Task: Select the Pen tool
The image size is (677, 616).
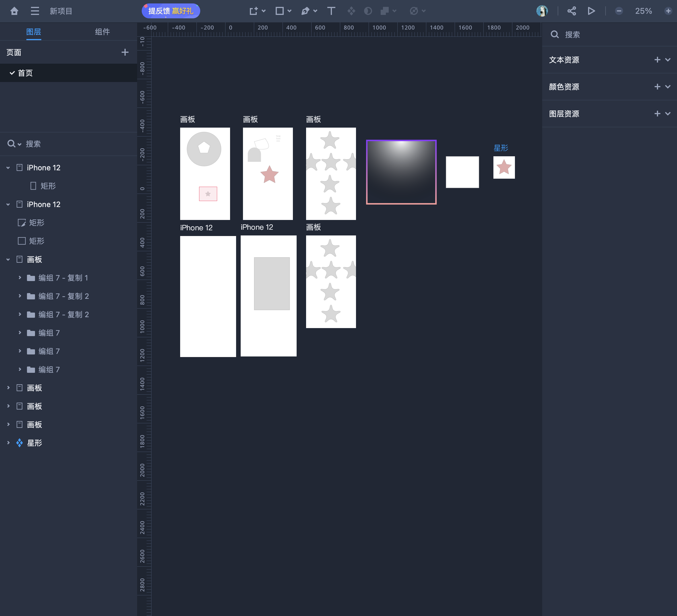Action: (305, 11)
